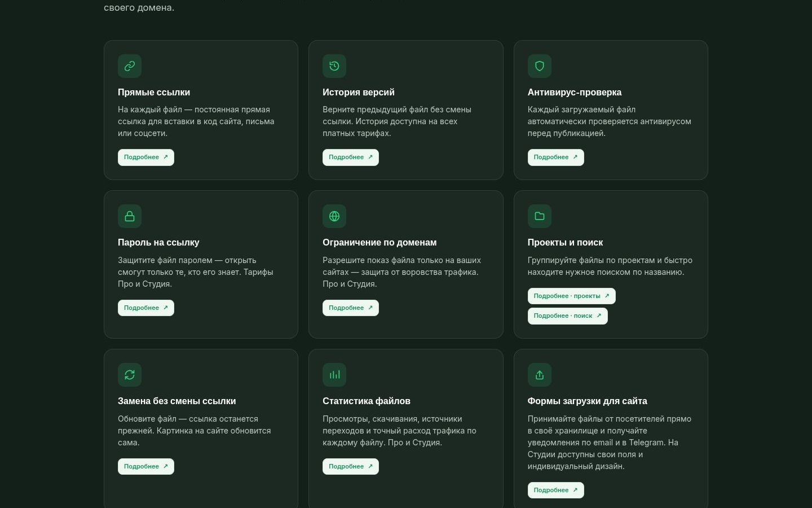Click the history clock icon above История версий

(x=334, y=66)
